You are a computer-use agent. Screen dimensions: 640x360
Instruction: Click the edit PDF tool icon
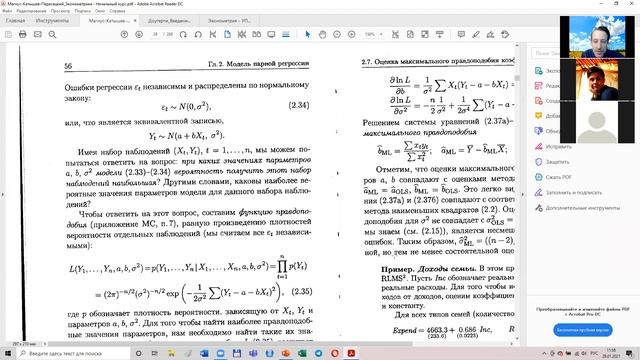(x=539, y=86)
